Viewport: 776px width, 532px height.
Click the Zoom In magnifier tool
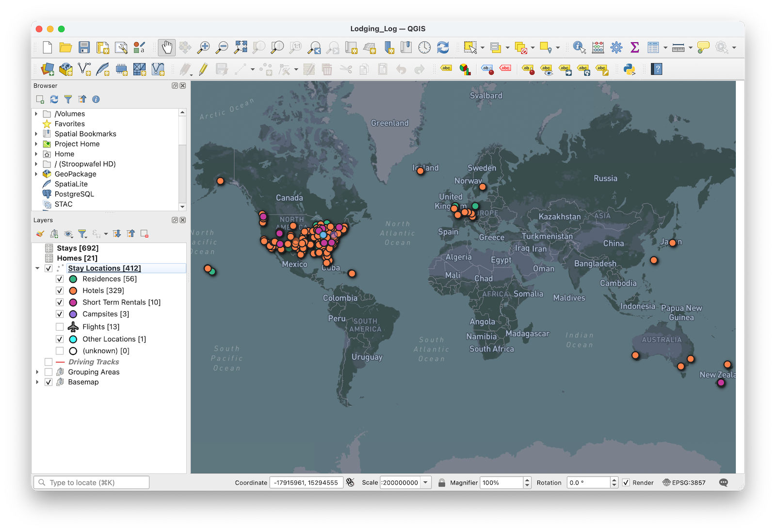click(x=204, y=48)
